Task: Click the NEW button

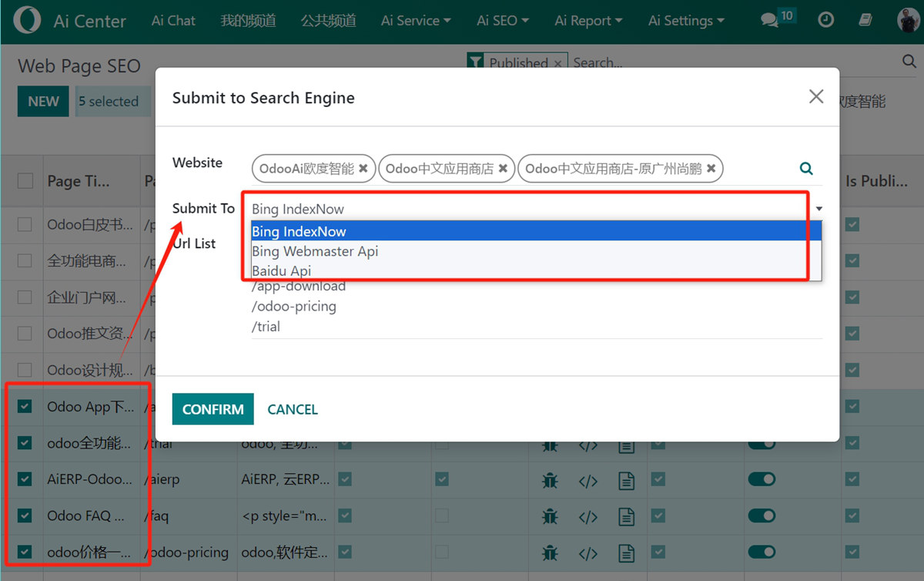Action: coord(43,101)
